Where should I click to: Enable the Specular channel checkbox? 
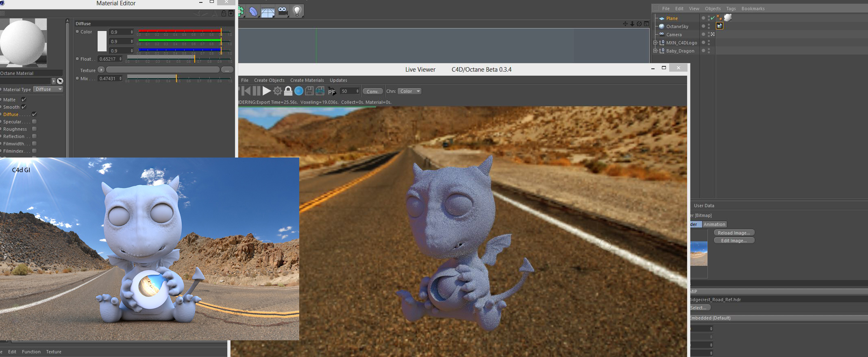click(34, 121)
